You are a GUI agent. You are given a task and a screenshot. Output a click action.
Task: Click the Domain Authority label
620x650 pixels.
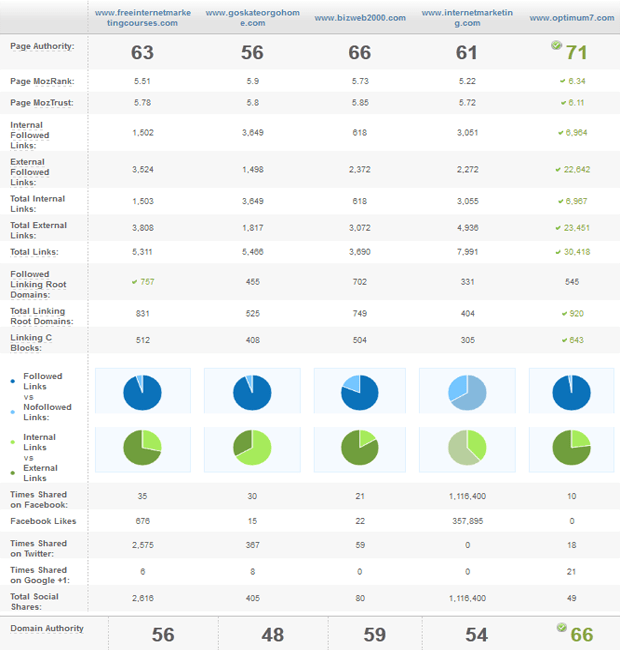tap(47, 628)
